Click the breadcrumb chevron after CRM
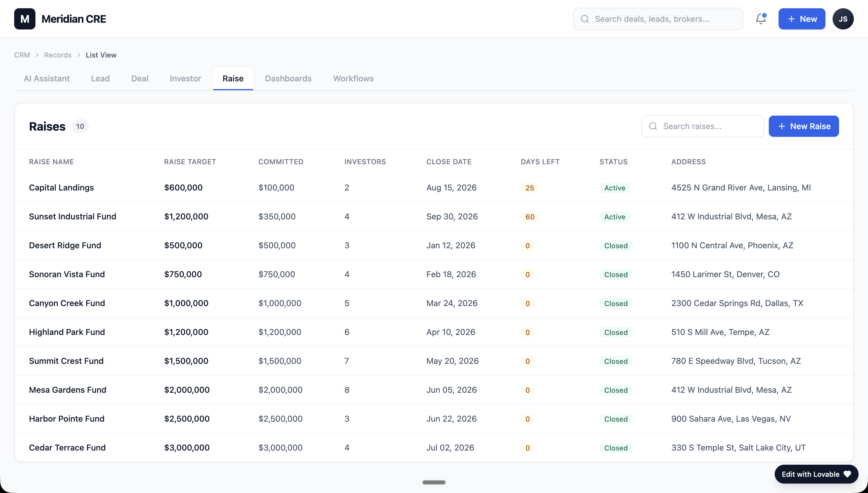The image size is (868, 493). (x=37, y=55)
